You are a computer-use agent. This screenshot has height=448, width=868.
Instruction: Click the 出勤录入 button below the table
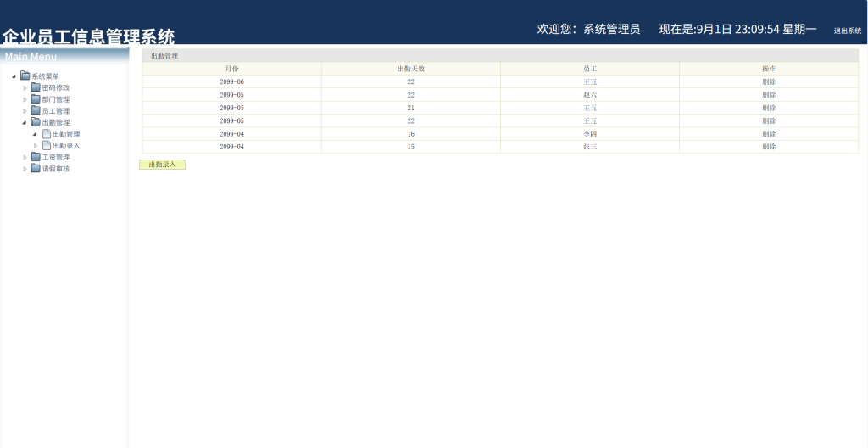(162, 165)
